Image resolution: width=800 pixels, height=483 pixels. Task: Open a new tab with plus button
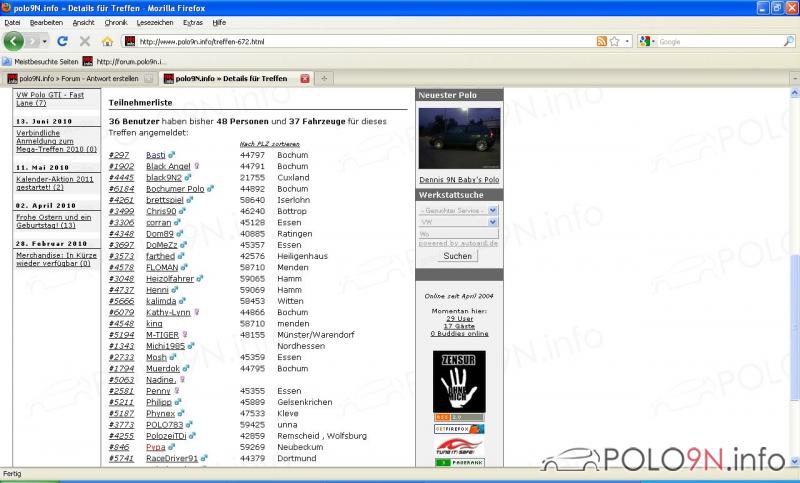pos(324,78)
